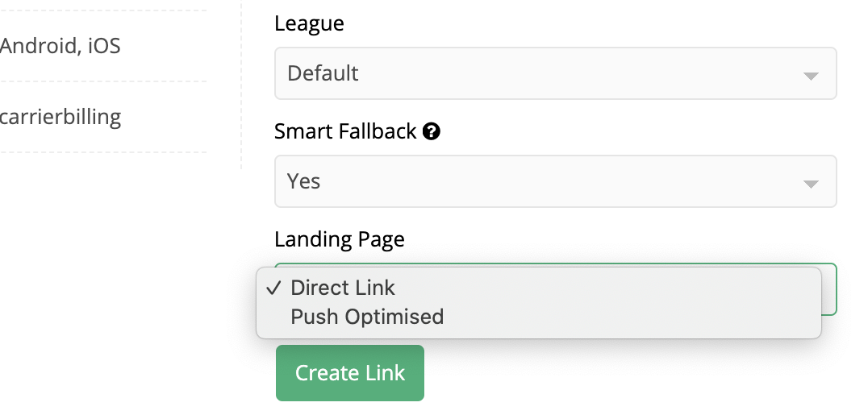This screenshot has height=419, width=868.
Task: Open the League select showing Default
Action: [556, 73]
